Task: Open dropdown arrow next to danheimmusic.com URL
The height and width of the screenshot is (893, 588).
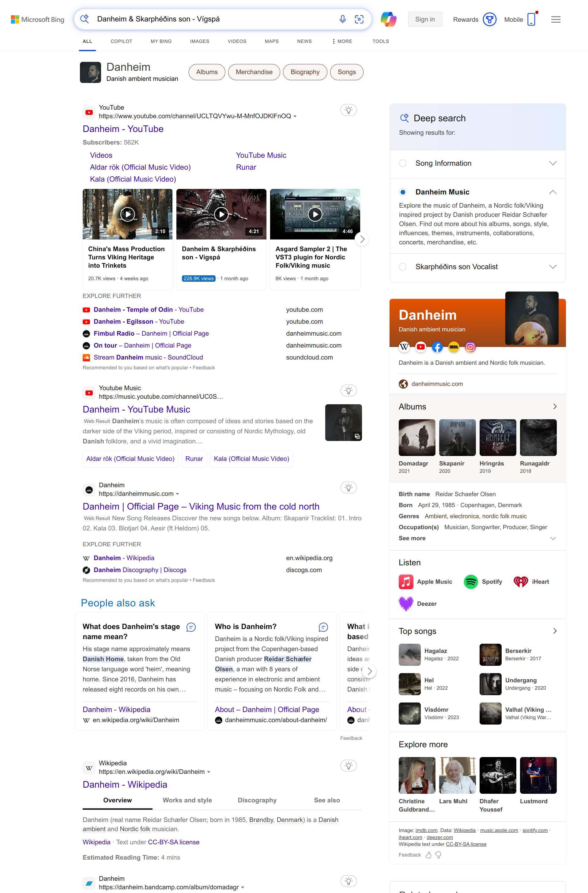Action: click(178, 494)
